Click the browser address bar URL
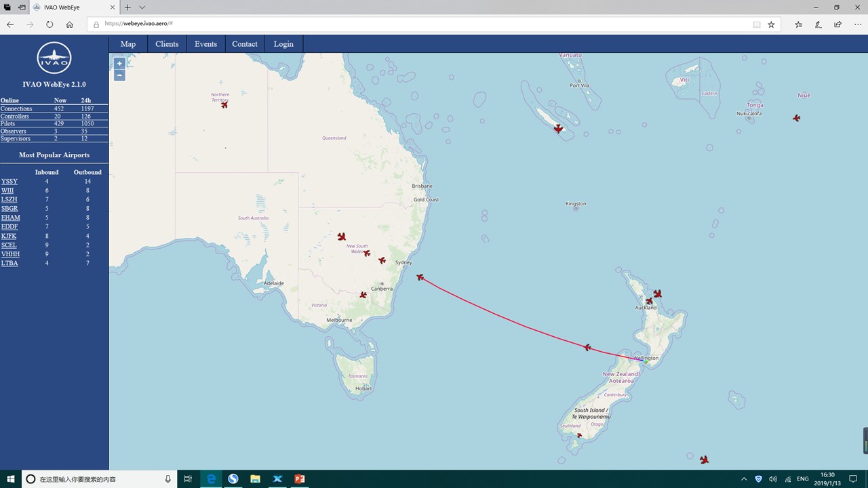The image size is (868, 488). click(138, 24)
